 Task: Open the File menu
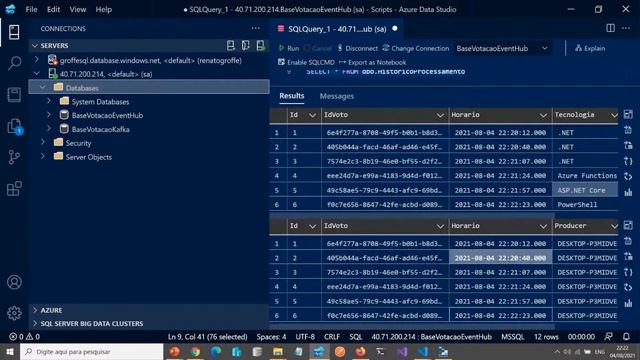coord(31,9)
